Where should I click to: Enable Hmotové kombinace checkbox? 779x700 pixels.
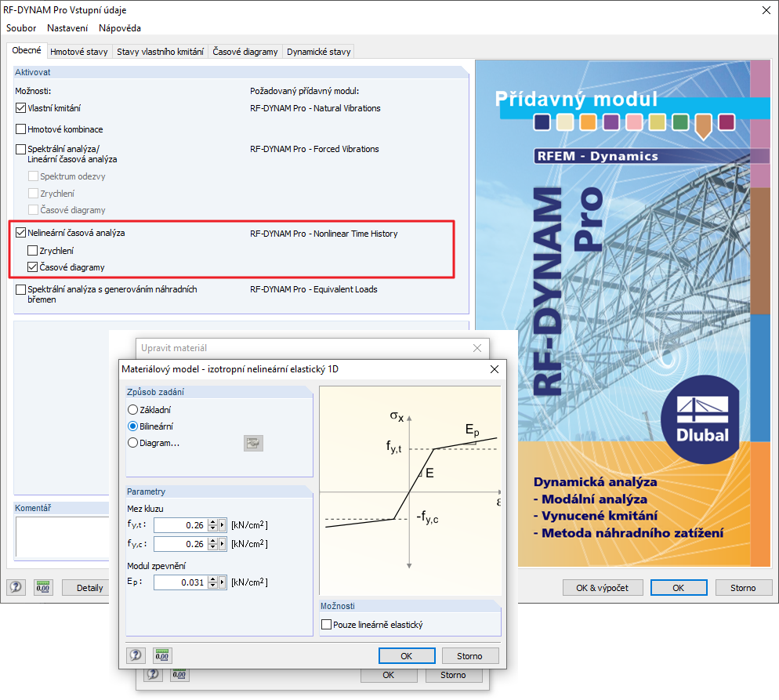tap(21, 129)
